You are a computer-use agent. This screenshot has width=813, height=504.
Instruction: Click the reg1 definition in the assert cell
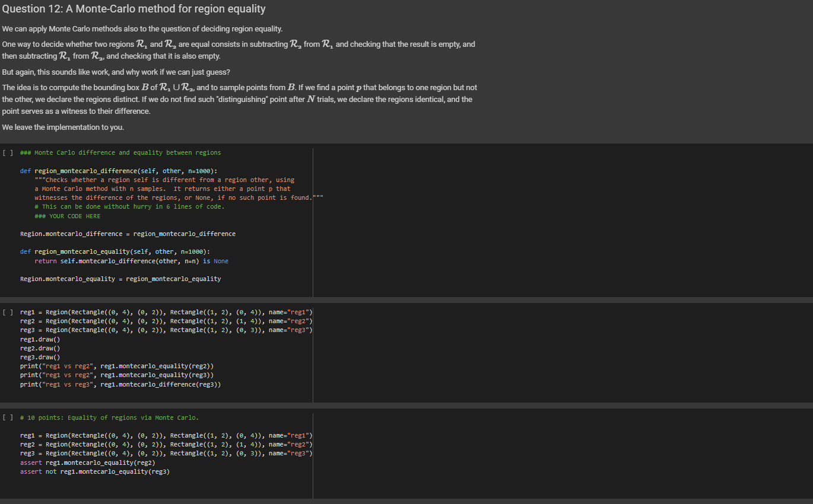pos(166,435)
